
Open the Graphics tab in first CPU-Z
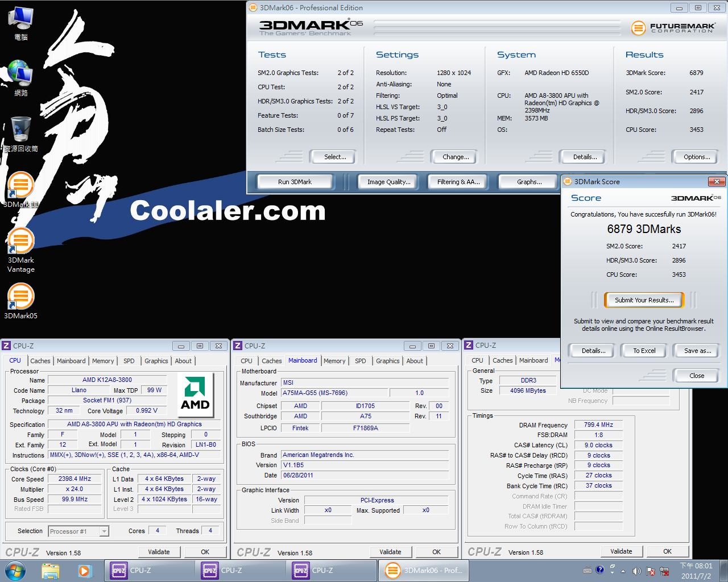(x=156, y=361)
